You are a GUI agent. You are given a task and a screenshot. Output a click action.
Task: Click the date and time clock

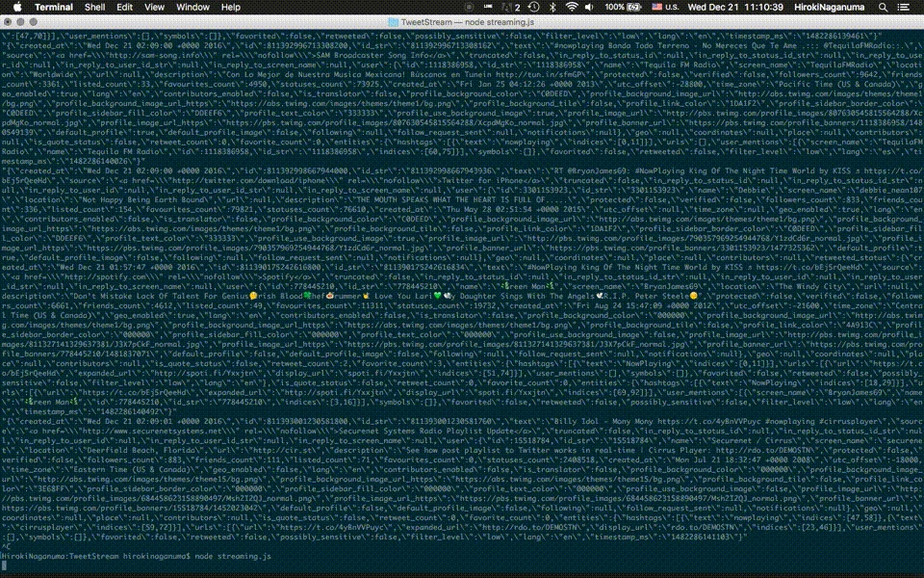click(x=735, y=7)
